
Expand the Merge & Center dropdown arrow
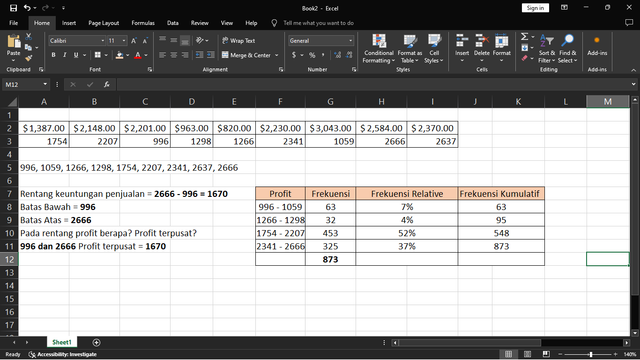276,55
